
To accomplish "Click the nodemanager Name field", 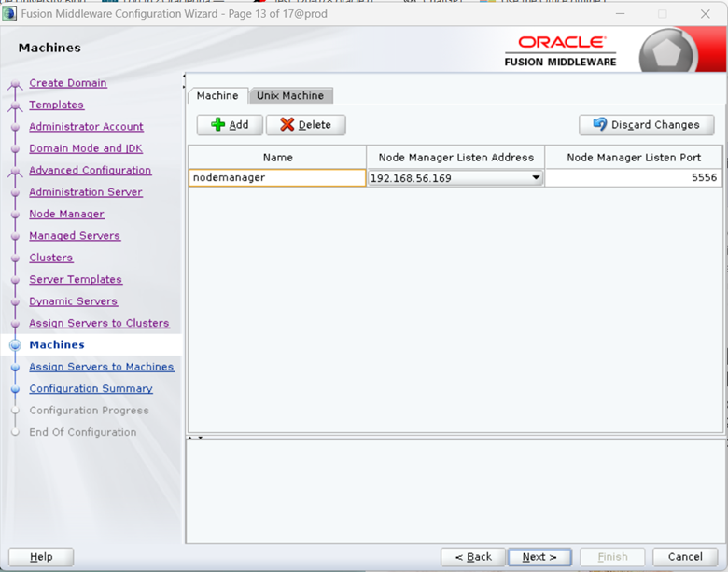I will [277, 178].
